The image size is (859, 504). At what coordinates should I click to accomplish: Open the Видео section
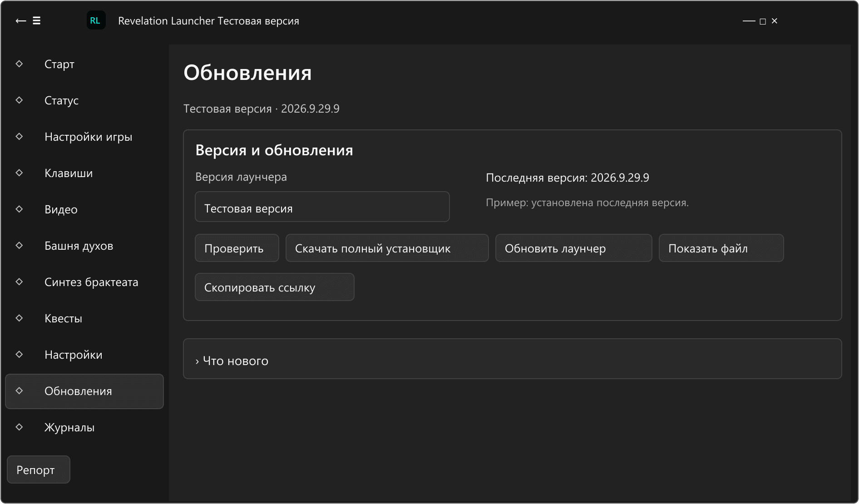pyautogui.click(x=84, y=210)
